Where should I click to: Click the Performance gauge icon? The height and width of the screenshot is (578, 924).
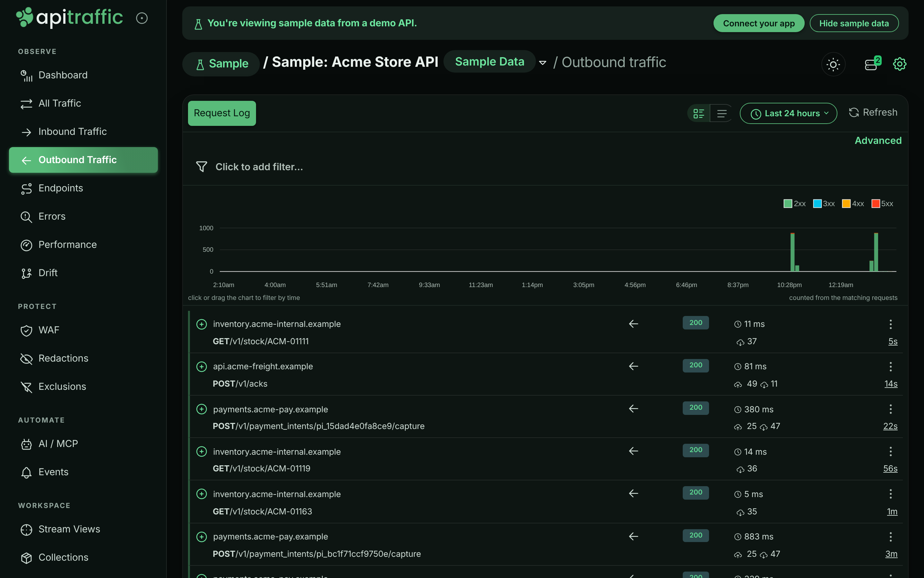pyautogui.click(x=26, y=245)
